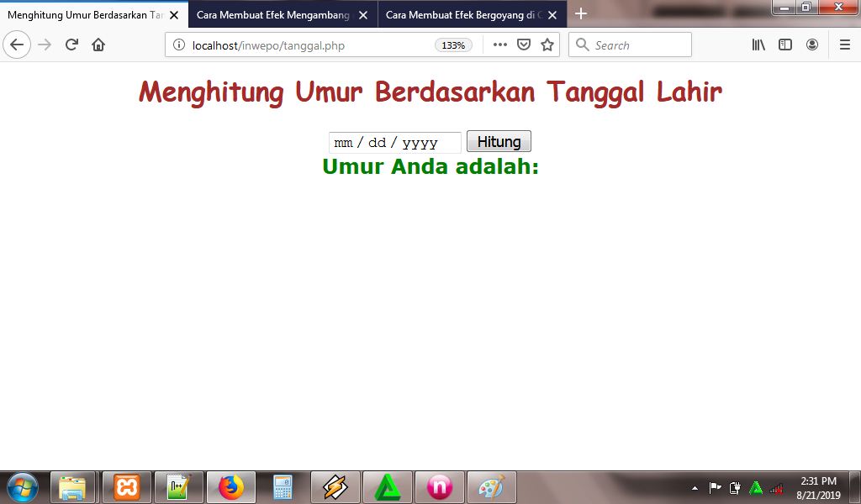Launch Paint from the taskbar
This screenshot has height=504, width=861.
pos(491,486)
